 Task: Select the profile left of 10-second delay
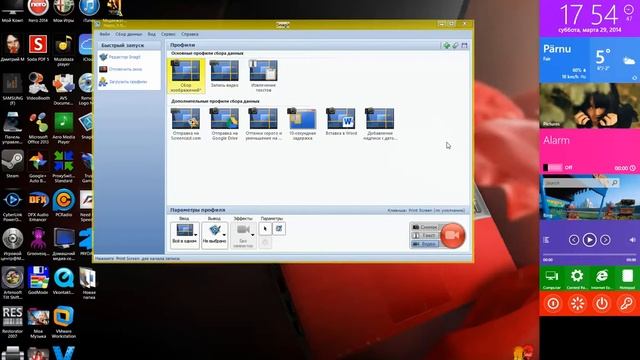point(263,124)
